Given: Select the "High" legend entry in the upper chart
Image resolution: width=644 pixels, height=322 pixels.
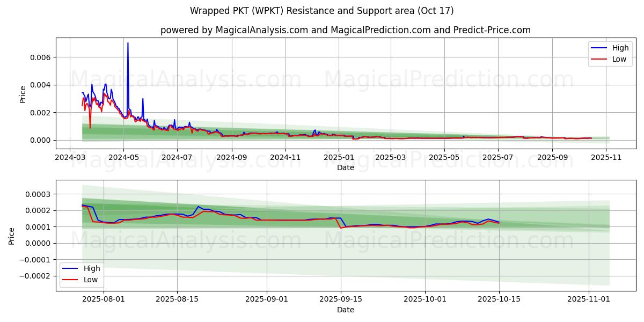Looking at the screenshot, I should coord(620,48).
